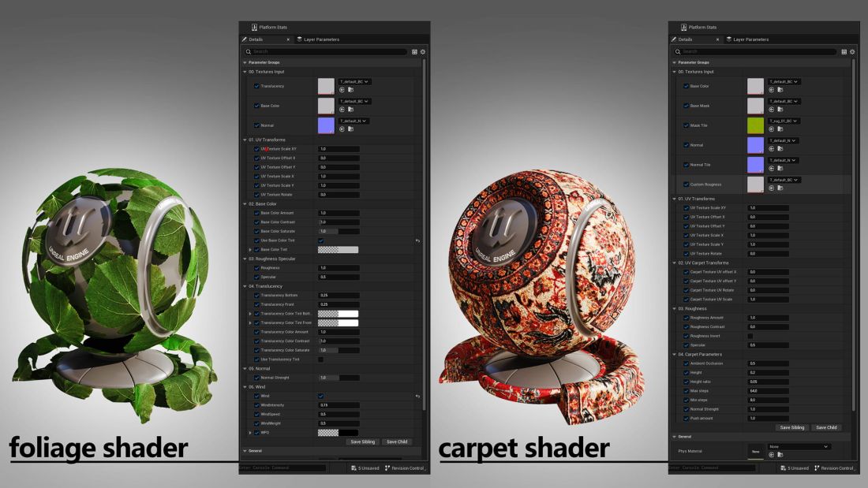Browse to the Translucency texture asset in foliage panel
The height and width of the screenshot is (488, 868).
(350, 90)
